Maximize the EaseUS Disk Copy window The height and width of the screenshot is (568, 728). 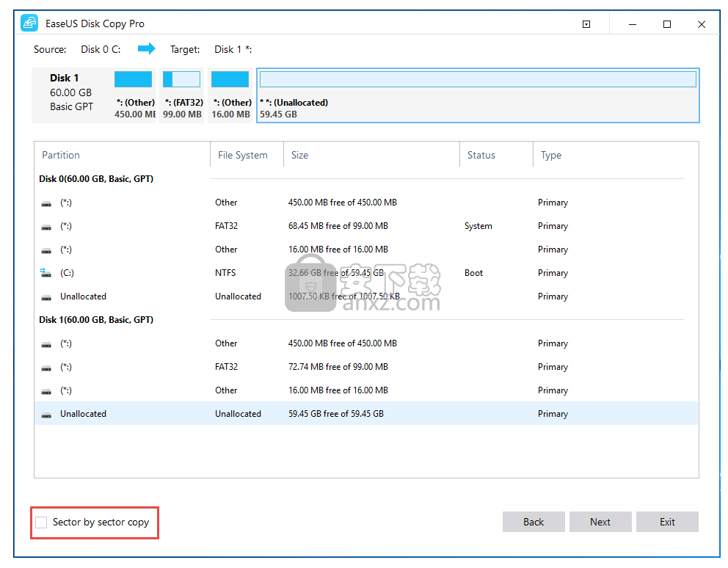click(666, 24)
